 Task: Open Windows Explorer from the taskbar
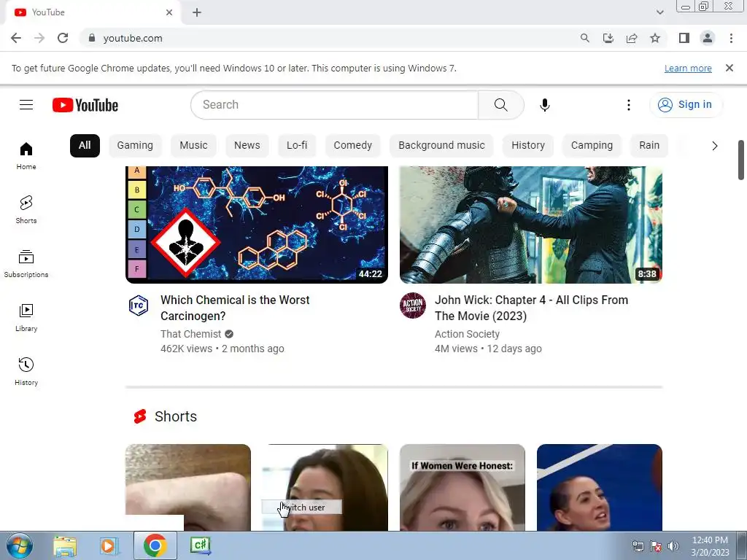pyautogui.click(x=65, y=545)
